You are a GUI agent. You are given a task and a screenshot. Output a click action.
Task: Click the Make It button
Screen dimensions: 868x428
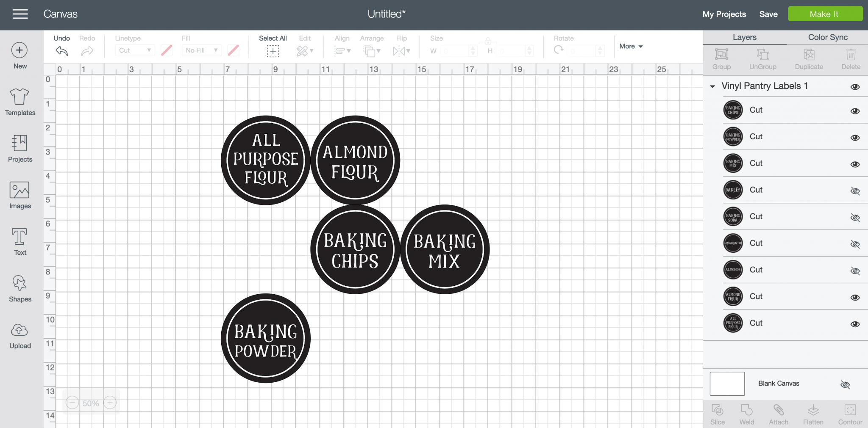[824, 14]
